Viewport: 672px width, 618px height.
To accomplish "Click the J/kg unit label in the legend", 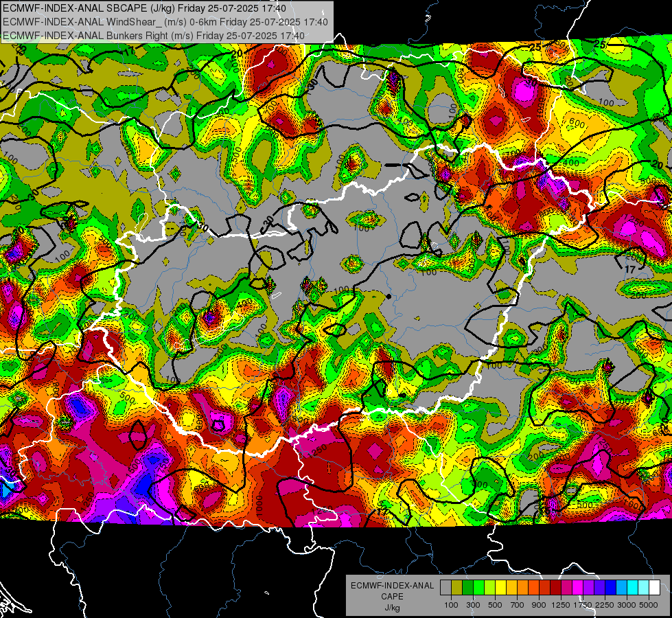I will point(392,608).
